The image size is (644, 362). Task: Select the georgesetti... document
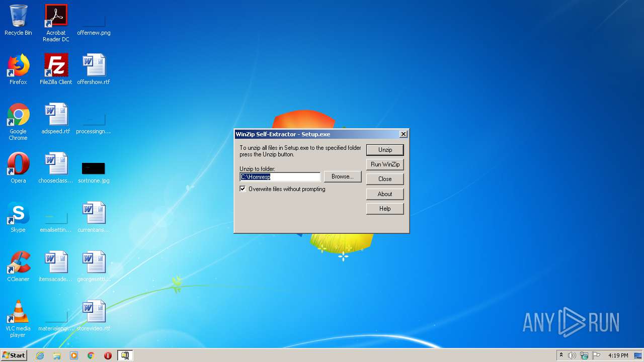pos(94,266)
